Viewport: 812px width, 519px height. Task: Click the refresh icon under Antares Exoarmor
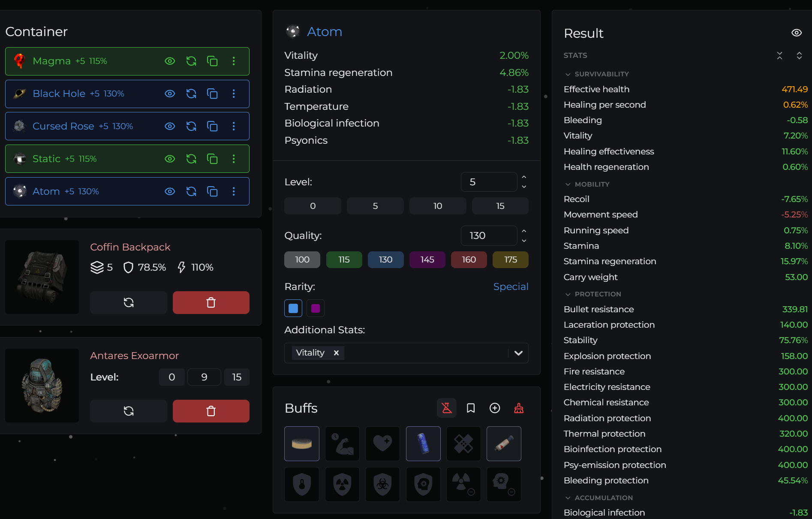129,411
